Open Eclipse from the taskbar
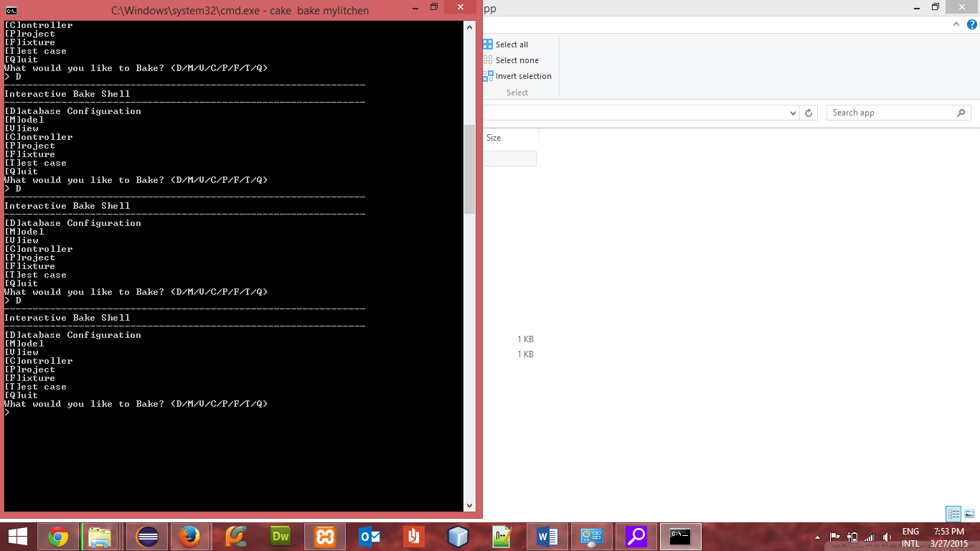 pyautogui.click(x=146, y=536)
